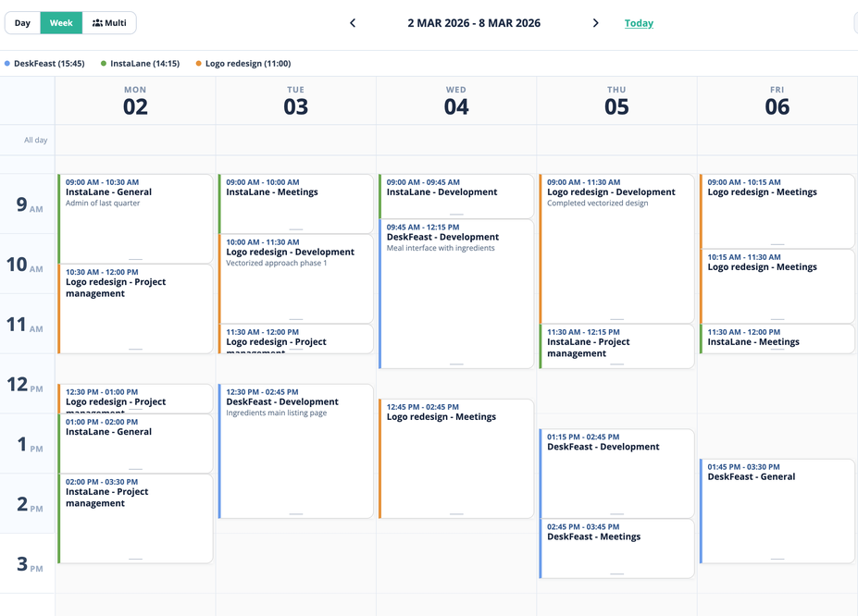Click 'Vectorized approach phase 1' description
The width and height of the screenshot is (858, 616).
pyautogui.click(x=277, y=263)
